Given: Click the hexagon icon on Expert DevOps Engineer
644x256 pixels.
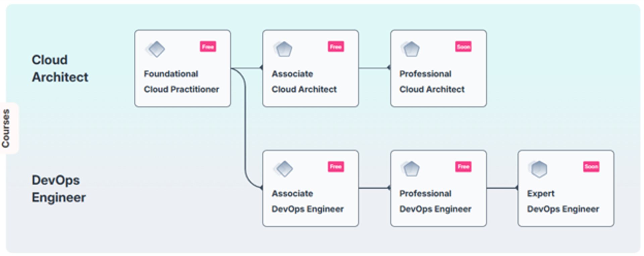Looking at the screenshot, I should point(538,169).
